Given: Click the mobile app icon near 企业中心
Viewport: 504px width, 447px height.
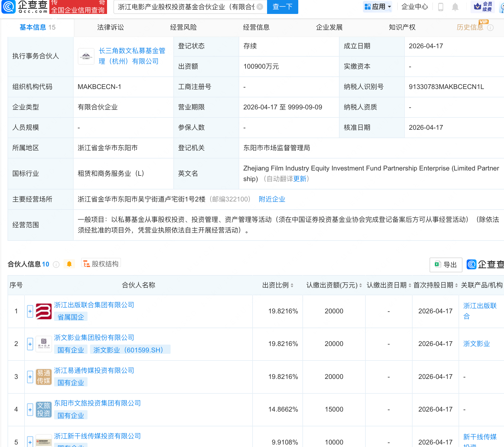Looking at the screenshot, I should [441, 7].
